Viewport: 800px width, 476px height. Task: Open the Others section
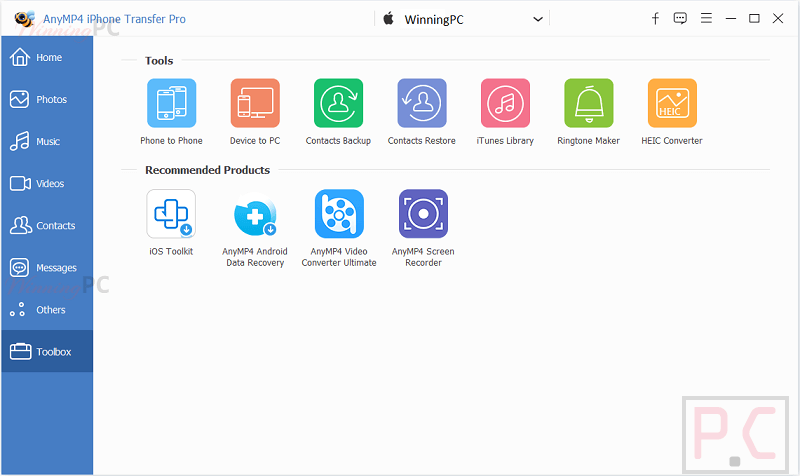pos(47,310)
